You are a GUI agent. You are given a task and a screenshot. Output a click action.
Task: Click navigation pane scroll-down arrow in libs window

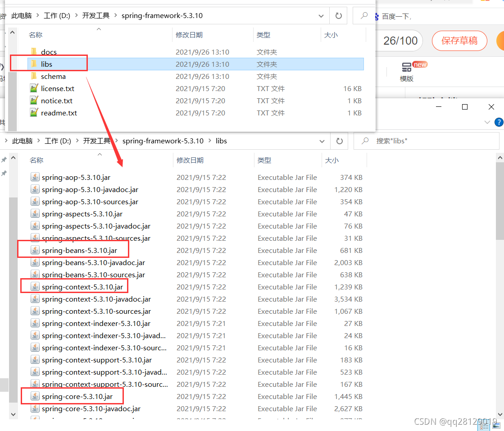(x=13, y=414)
